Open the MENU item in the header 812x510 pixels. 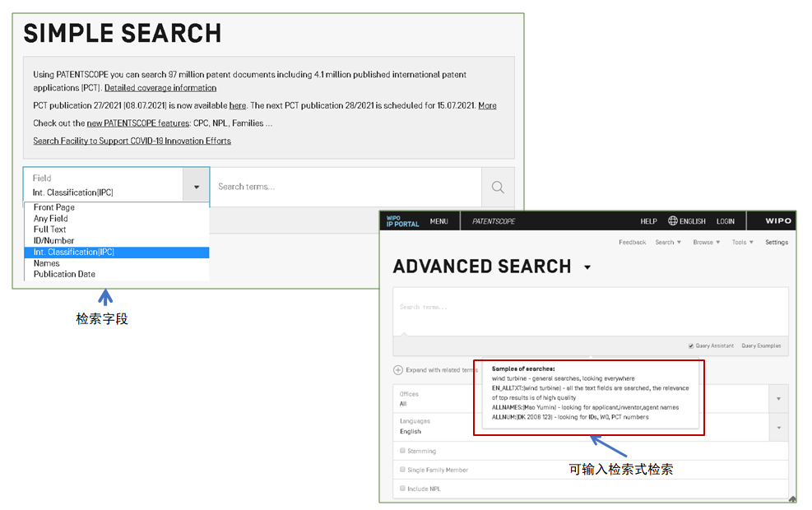pyautogui.click(x=438, y=221)
